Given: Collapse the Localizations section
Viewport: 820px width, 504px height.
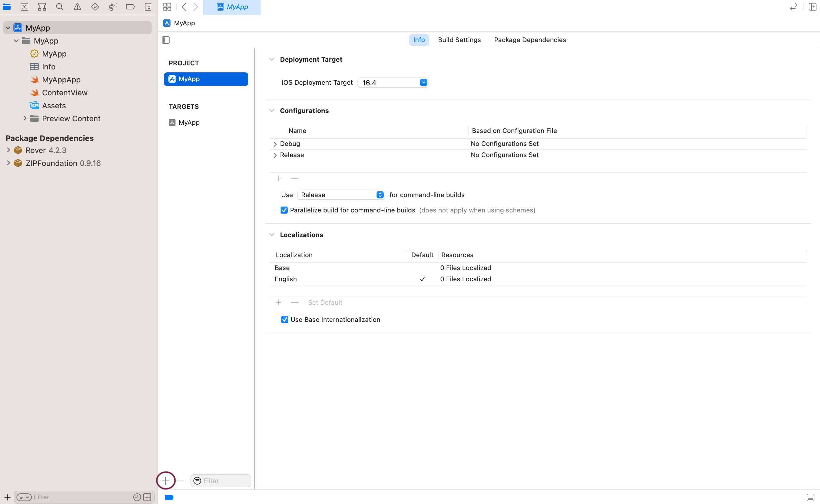Looking at the screenshot, I should pos(272,235).
